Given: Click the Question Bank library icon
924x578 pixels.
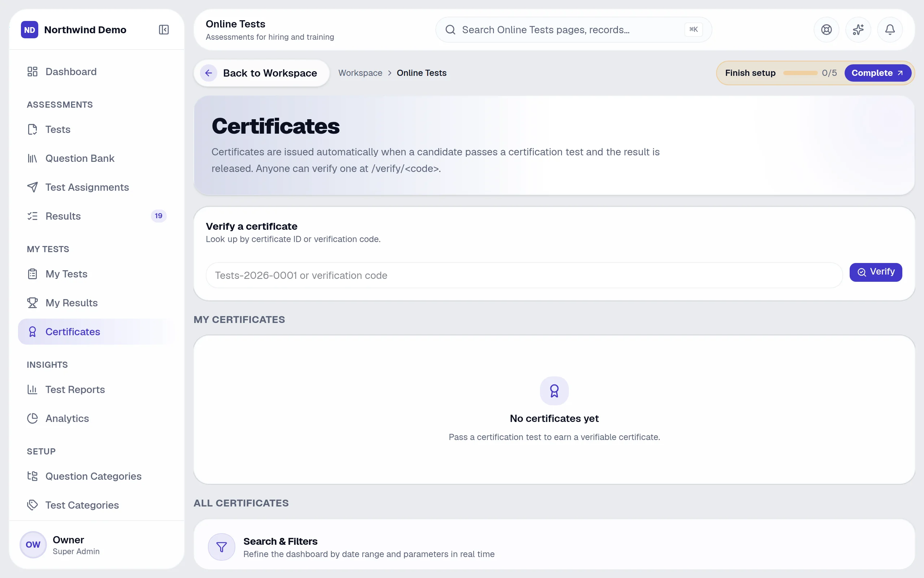Looking at the screenshot, I should (32, 158).
